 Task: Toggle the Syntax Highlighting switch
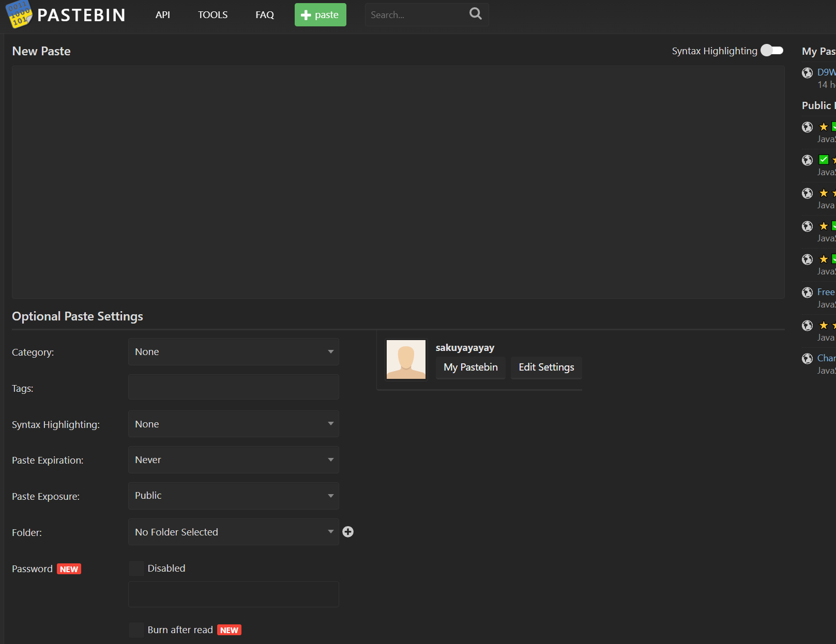pyautogui.click(x=772, y=51)
